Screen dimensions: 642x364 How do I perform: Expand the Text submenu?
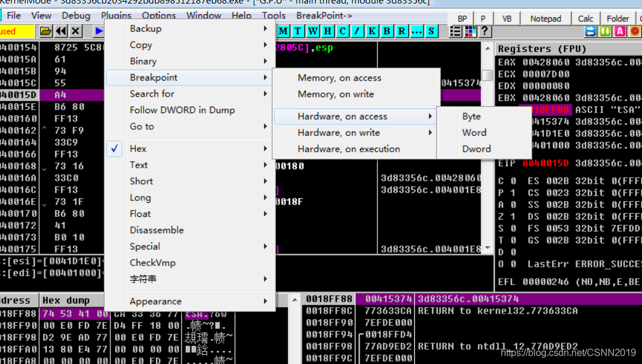pos(189,165)
